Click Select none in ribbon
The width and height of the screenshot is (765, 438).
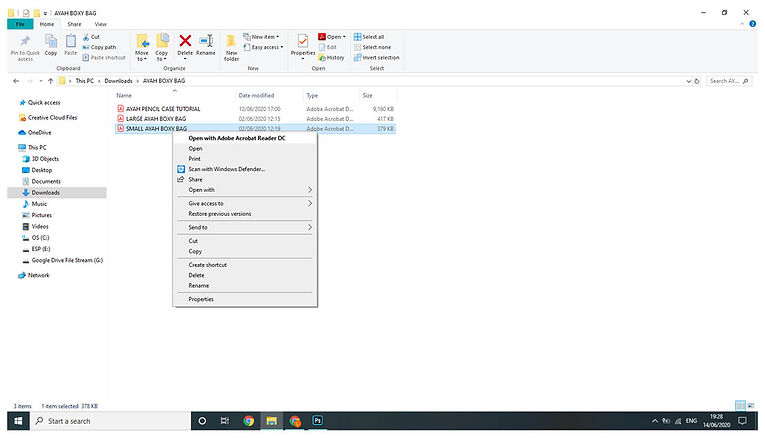click(x=372, y=47)
